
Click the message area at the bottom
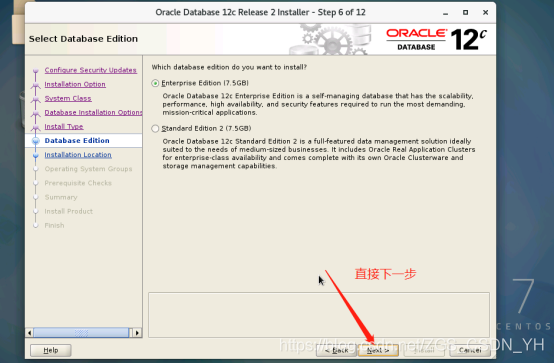319,315
